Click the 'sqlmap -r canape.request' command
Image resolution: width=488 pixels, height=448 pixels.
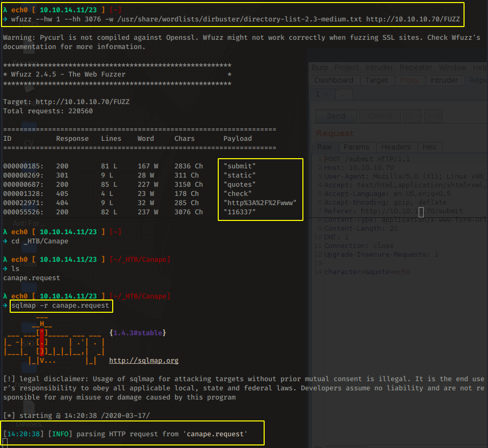pos(60,306)
